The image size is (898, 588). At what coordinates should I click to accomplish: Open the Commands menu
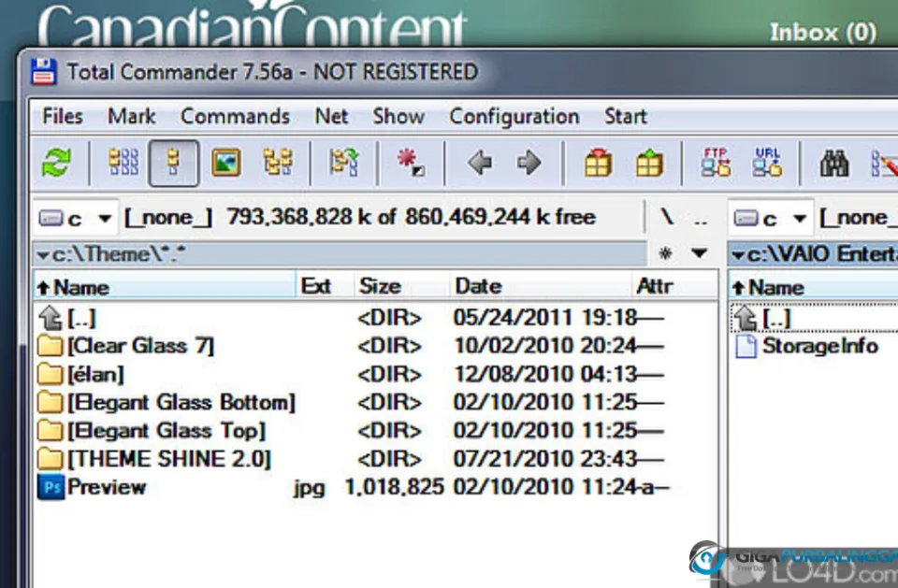click(x=236, y=116)
